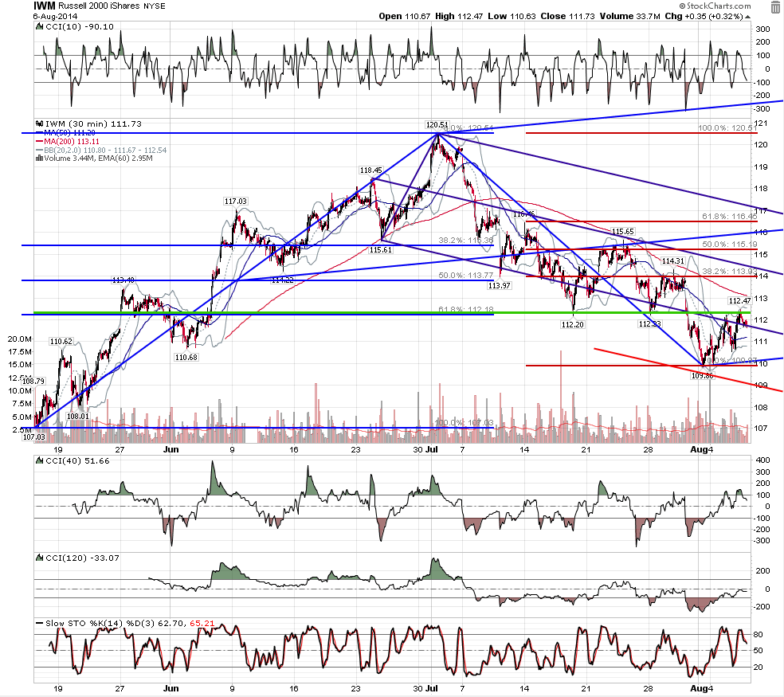Click the Russell 2000 iShares name

coord(99,6)
